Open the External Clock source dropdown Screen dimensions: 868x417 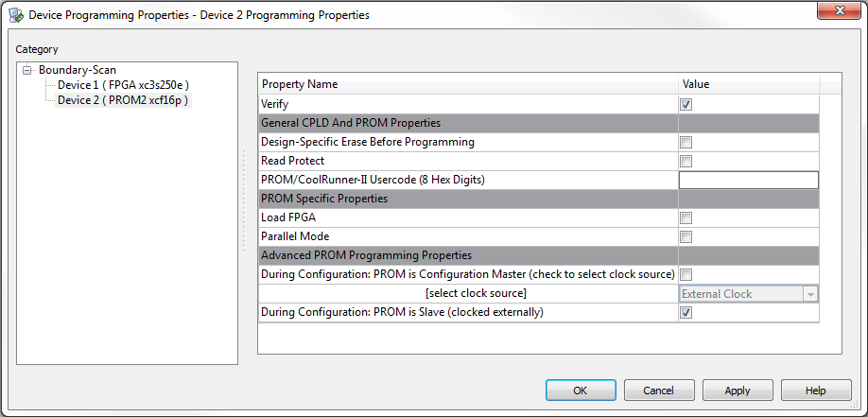pyautogui.click(x=809, y=294)
